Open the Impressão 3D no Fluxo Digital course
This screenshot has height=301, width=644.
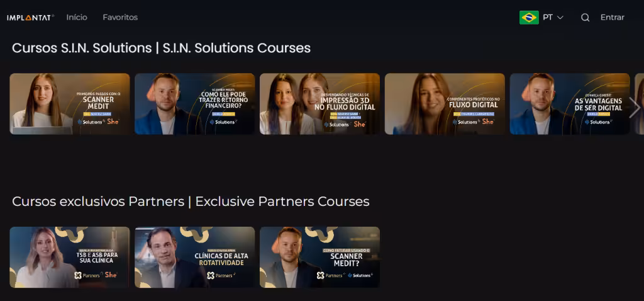coord(319,104)
